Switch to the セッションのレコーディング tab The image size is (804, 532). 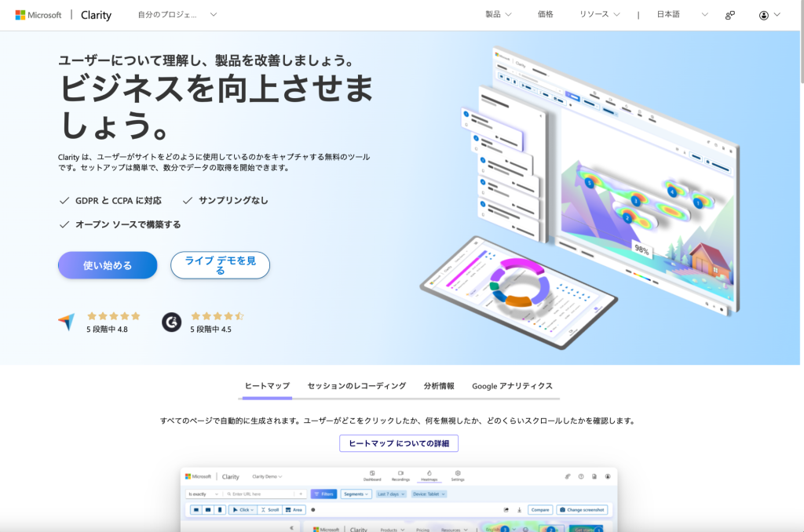(x=357, y=386)
